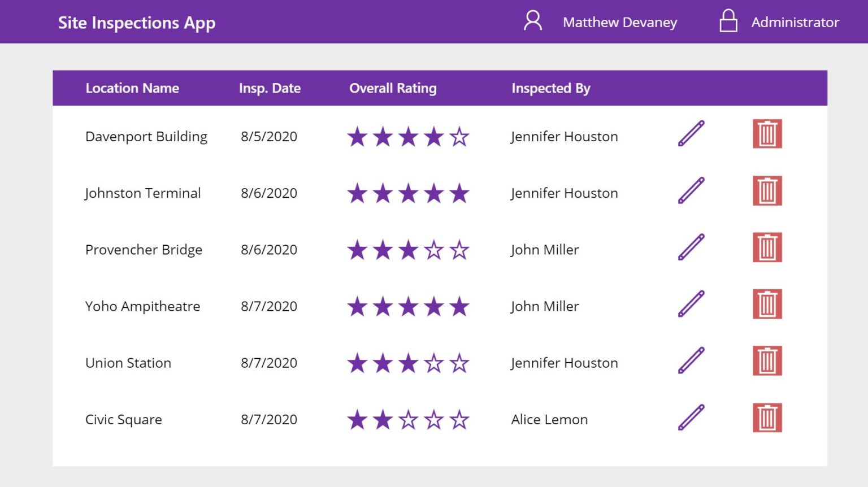Click the user profile icon in header
This screenshot has width=868, height=487.
[x=532, y=21]
